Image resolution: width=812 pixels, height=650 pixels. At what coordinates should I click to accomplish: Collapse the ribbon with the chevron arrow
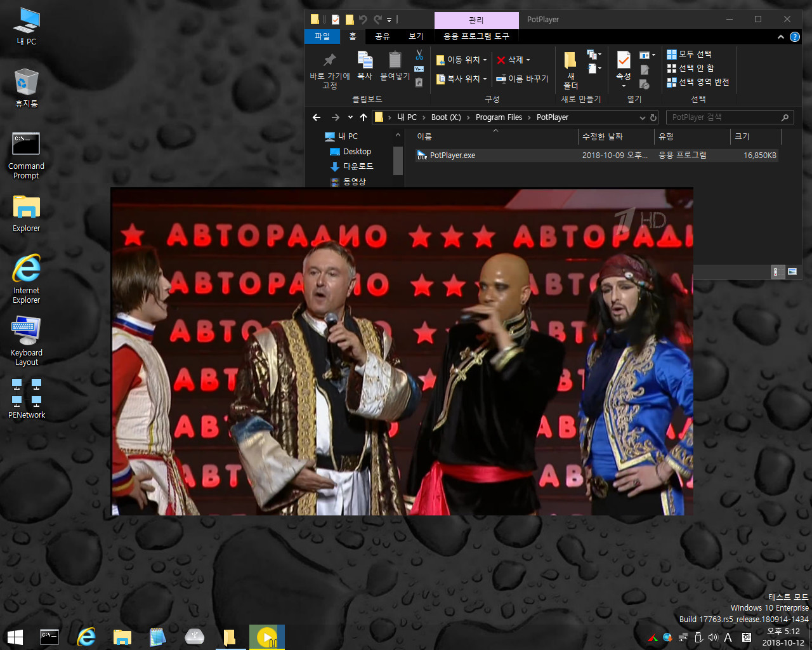(x=781, y=37)
